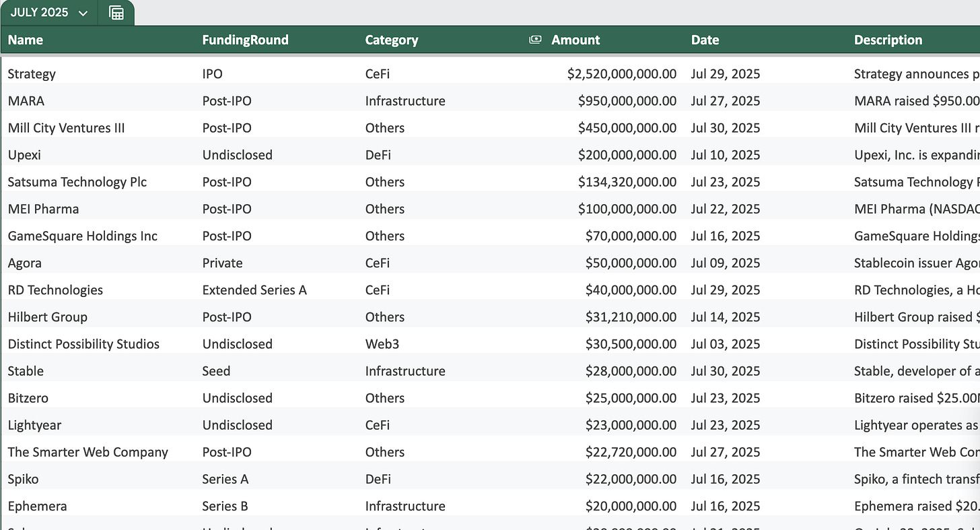Click the Series A funding round cell
The width and height of the screenshot is (980, 530).
point(225,479)
